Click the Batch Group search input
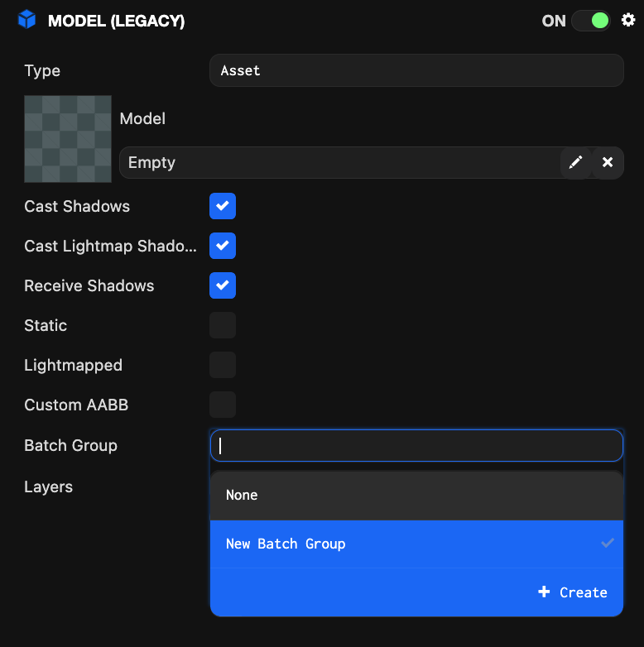The image size is (644, 647). (416, 446)
